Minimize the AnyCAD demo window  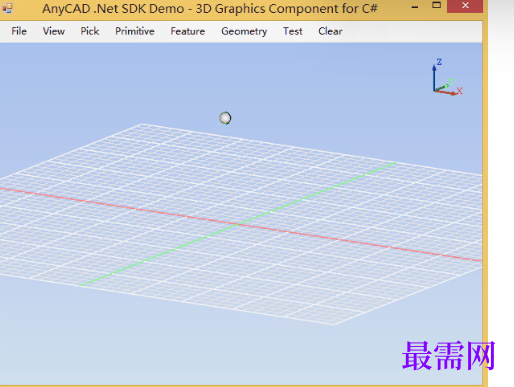tap(415, 7)
